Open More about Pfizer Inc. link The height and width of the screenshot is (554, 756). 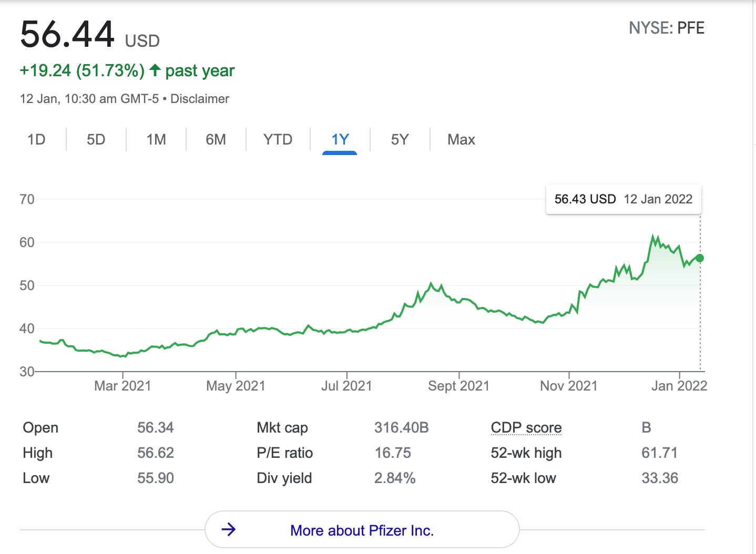tap(362, 530)
